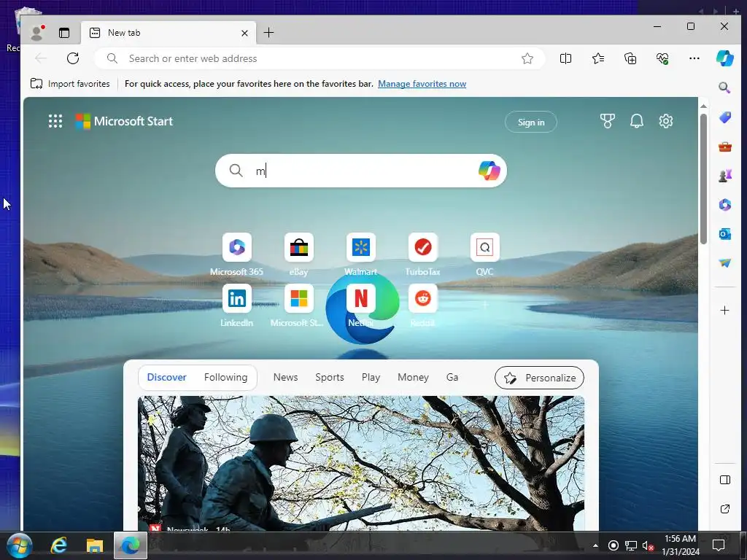The height and width of the screenshot is (560, 747).
Task: Select the Discover feed tab
Action: point(167,377)
